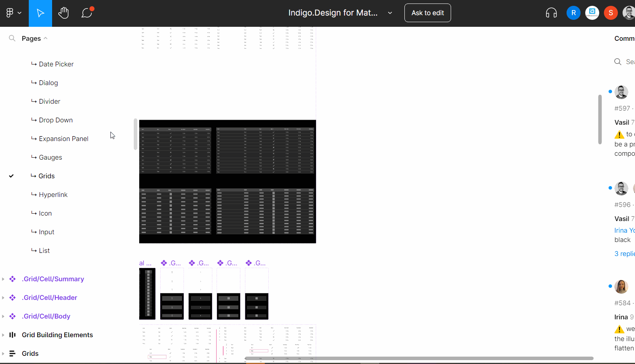The image size is (635, 364).
Task: Click the blue R user avatar
Action: tap(573, 13)
